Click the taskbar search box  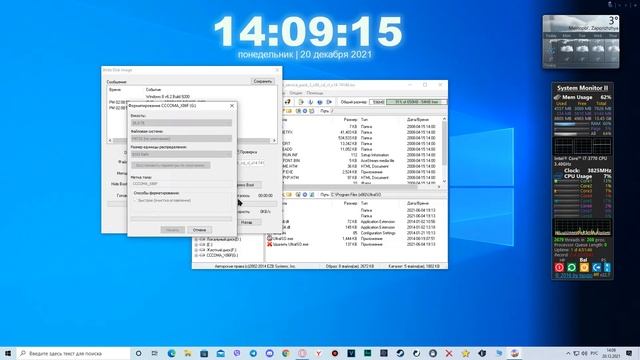click(x=73, y=353)
